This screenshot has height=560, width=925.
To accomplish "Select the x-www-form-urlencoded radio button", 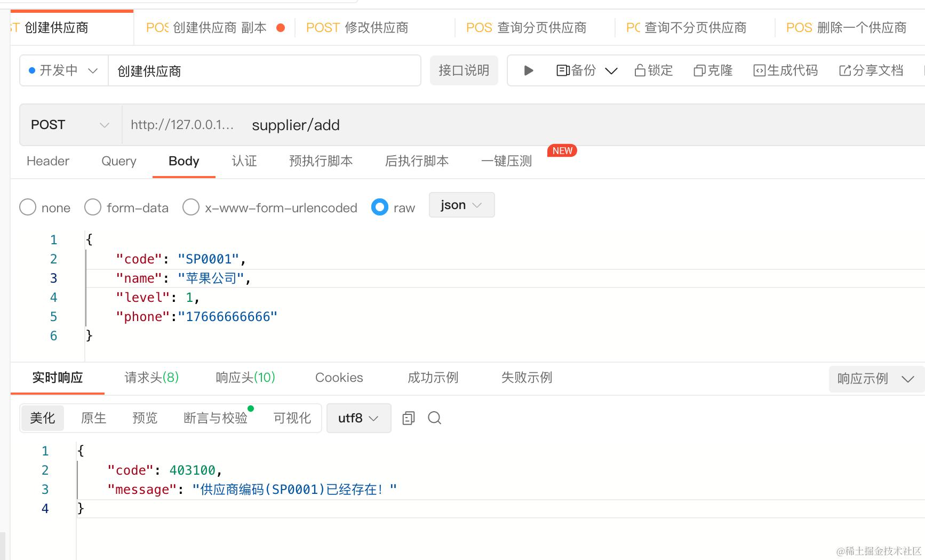I will [191, 207].
